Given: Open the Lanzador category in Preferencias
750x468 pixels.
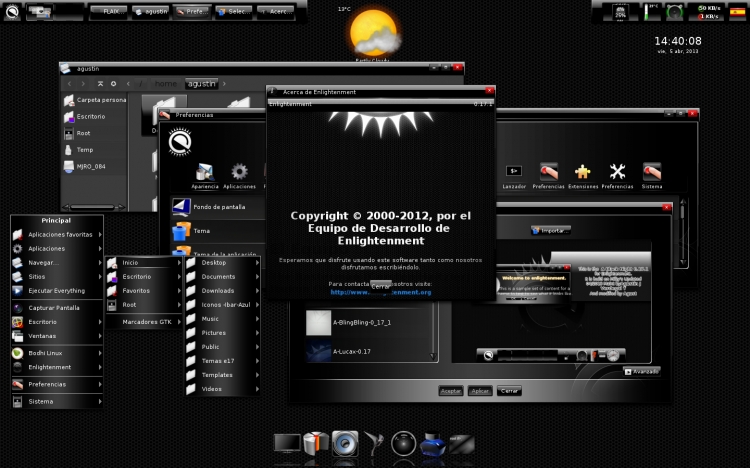Looking at the screenshot, I should click(514, 176).
